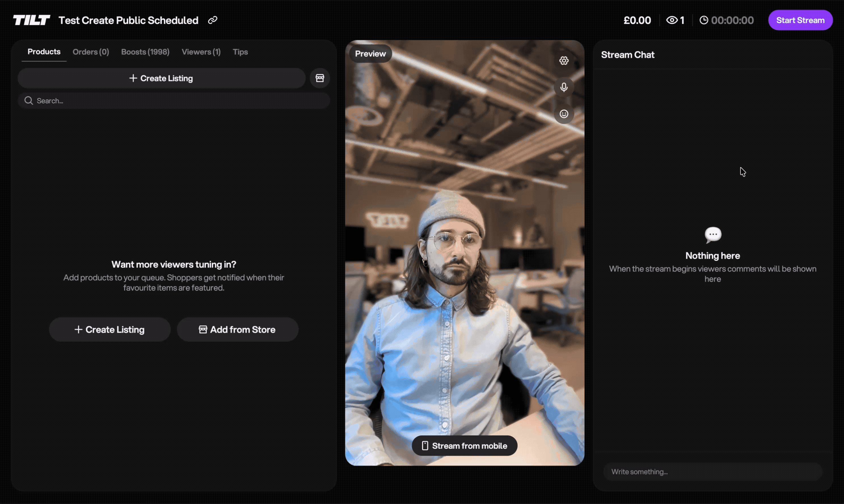Viewport: 844px width, 504px height.
Task: Click Stream from mobile button
Action: point(465,446)
